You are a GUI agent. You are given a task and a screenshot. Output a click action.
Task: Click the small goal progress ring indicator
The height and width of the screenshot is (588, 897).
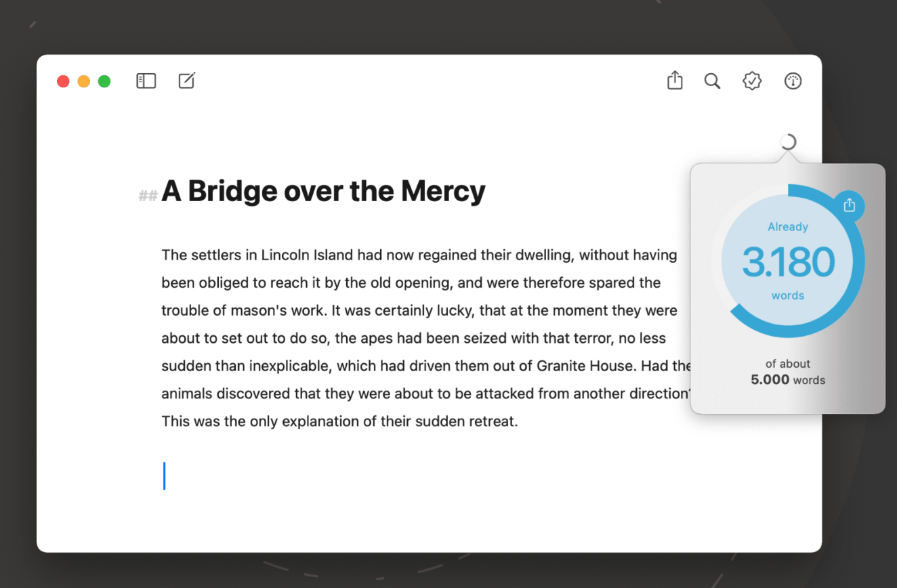(x=788, y=142)
